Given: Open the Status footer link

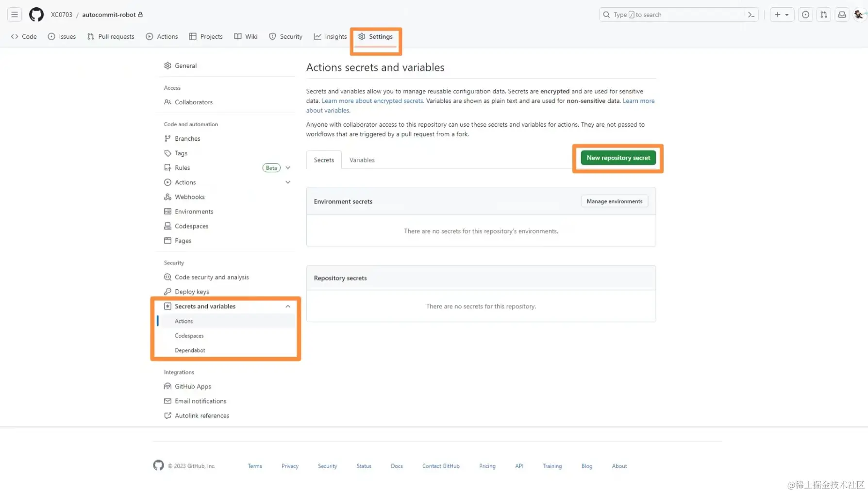Looking at the screenshot, I should tap(364, 466).
